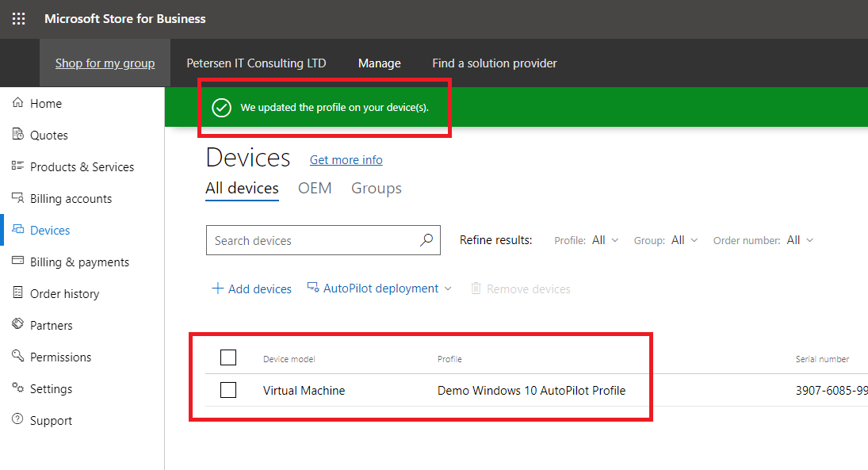Click the Settings gears icon
This screenshot has width=868, height=470.
[17, 388]
